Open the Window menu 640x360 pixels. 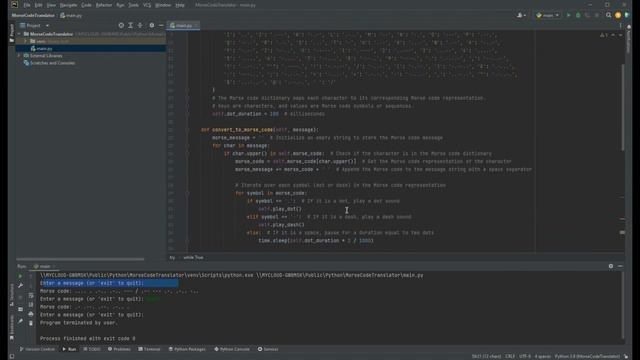point(163,5)
